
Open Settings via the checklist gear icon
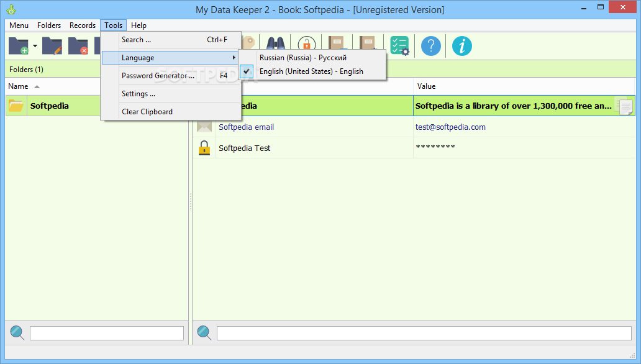pos(399,46)
